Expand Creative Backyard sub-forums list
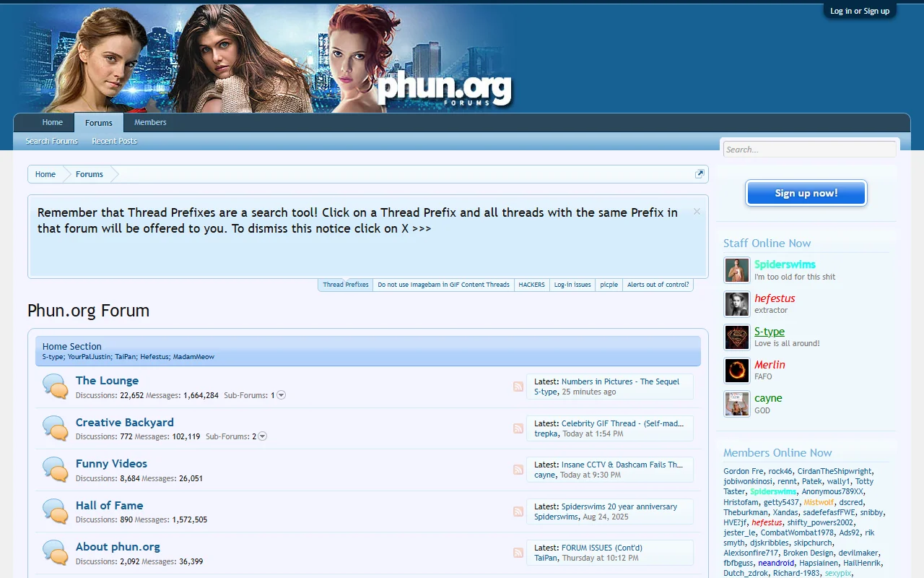Image resolution: width=924 pixels, height=578 pixels. click(261, 436)
